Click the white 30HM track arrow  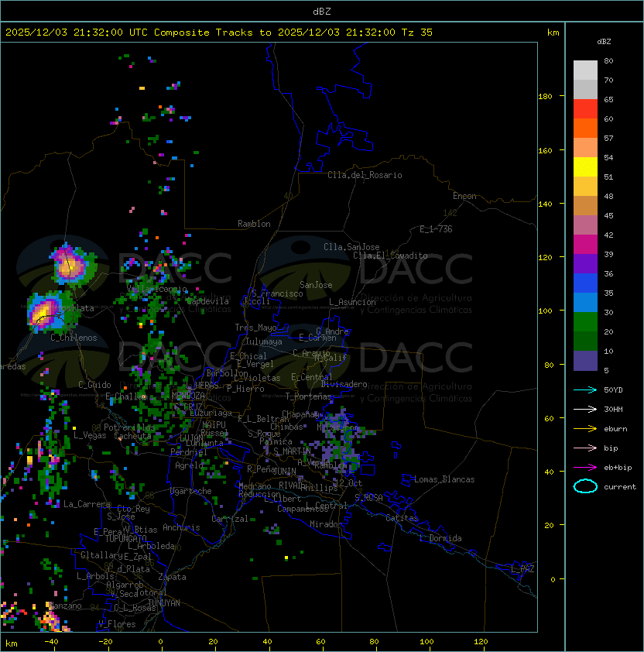[585, 409]
